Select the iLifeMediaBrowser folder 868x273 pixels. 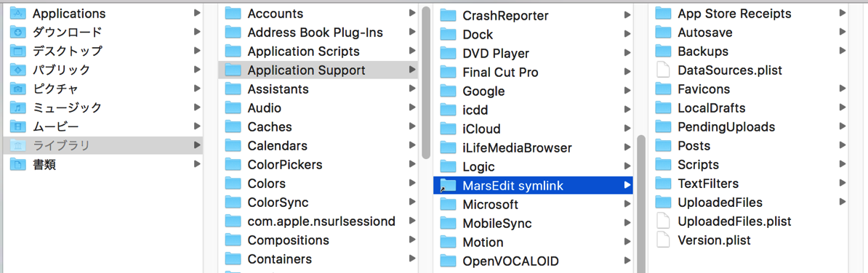point(533,147)
